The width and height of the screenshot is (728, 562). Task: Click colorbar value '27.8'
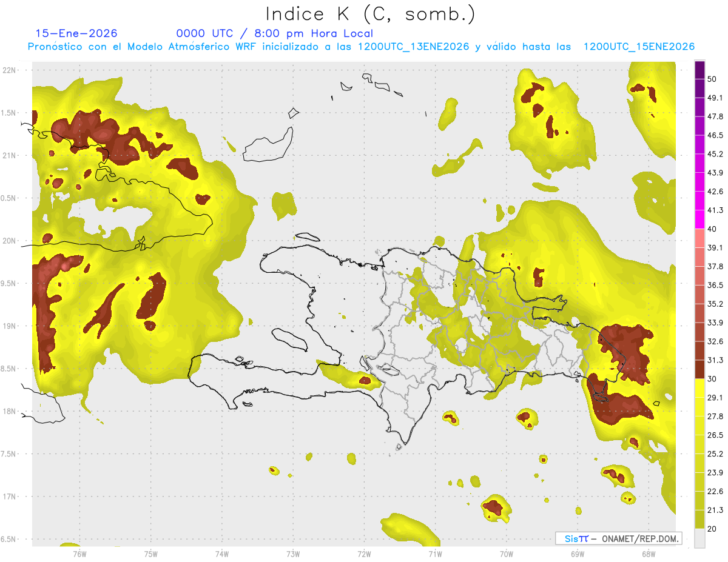[x=715, y=416]
